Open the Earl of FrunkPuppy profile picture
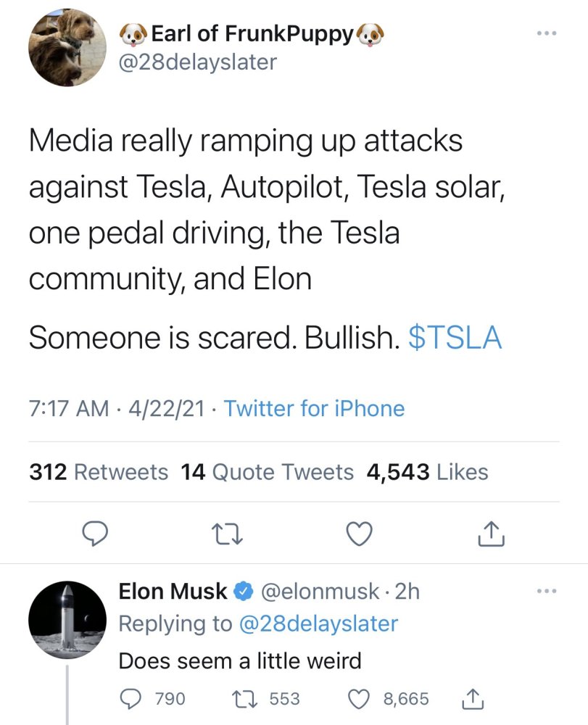This screenshot has height=725, width=588. 67,48
